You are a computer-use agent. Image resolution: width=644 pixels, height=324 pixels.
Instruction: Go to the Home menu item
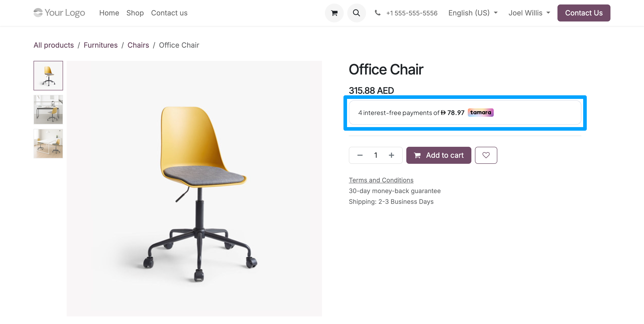(x=109, y=13)
